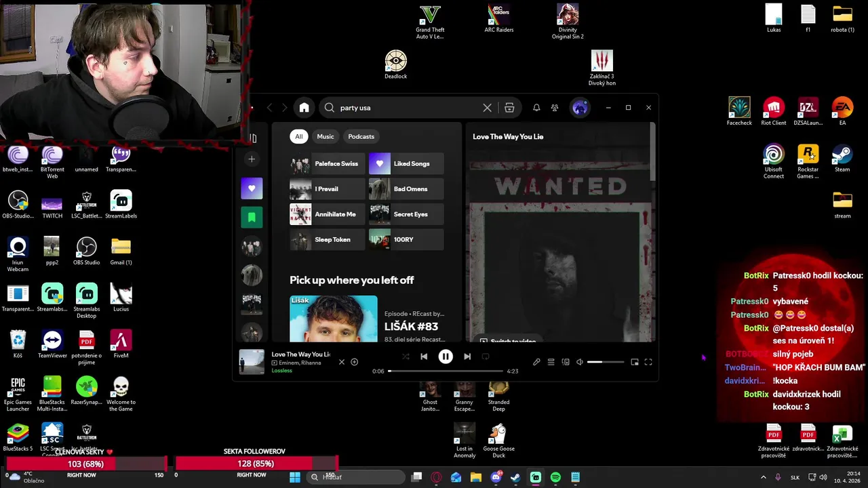Viewport: 868px width, 488px height.
Task: Open the mini player
Action: (x=635, y=362)
